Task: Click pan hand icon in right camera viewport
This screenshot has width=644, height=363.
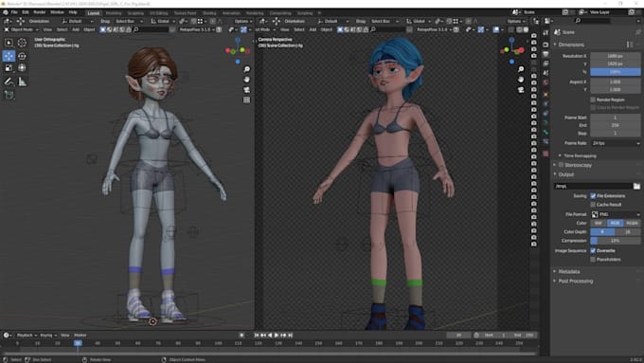Action: 521,80
